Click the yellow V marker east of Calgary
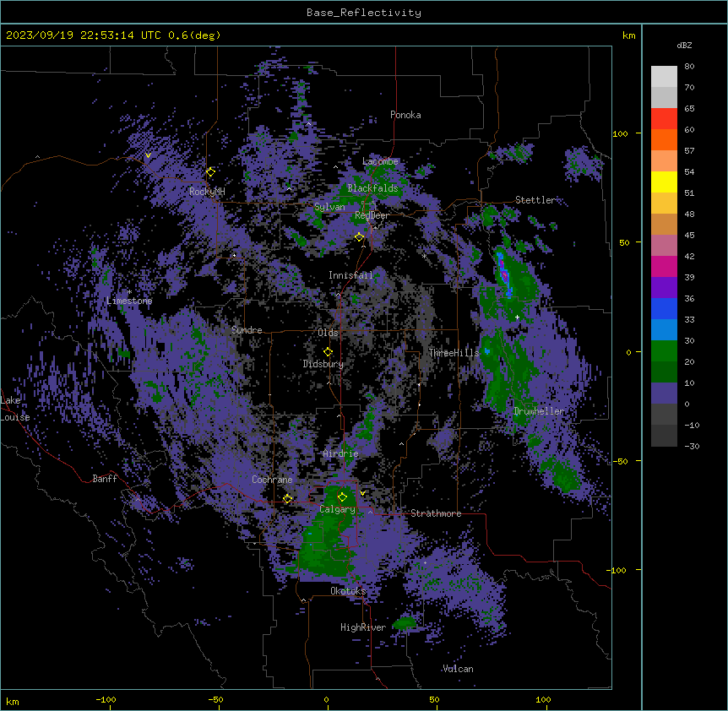728x711 pixels. pyautogui.click(x=362, y=493)
